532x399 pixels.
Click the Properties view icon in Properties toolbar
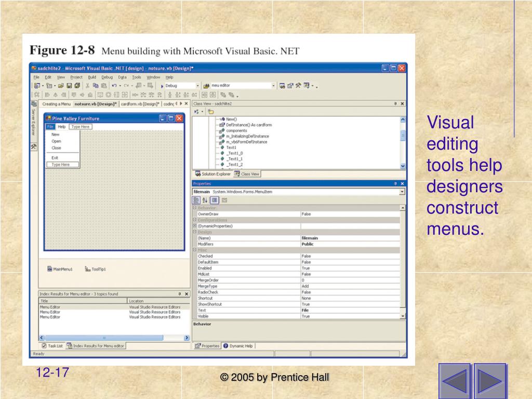(215, 201)
